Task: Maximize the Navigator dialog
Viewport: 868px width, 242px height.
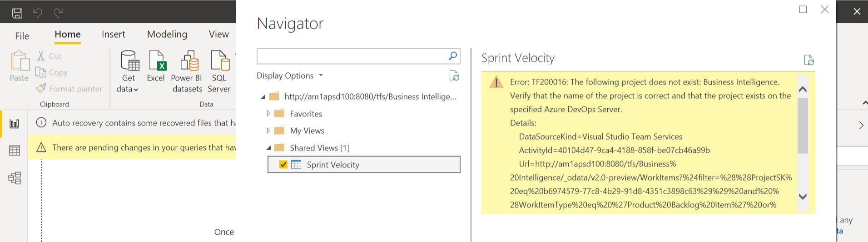Action: pyautogui.click(x=803, y=9)
